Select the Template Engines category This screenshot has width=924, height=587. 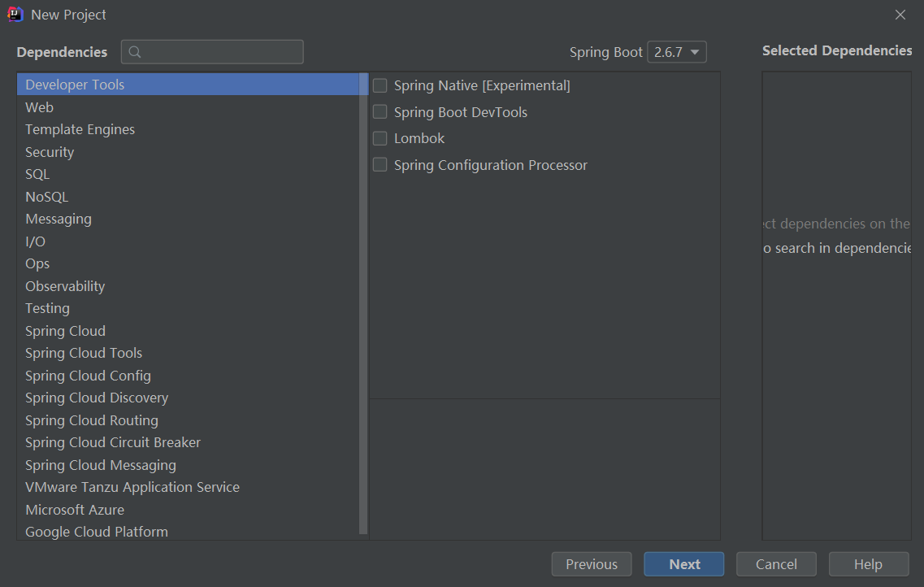tap(80, 129)
